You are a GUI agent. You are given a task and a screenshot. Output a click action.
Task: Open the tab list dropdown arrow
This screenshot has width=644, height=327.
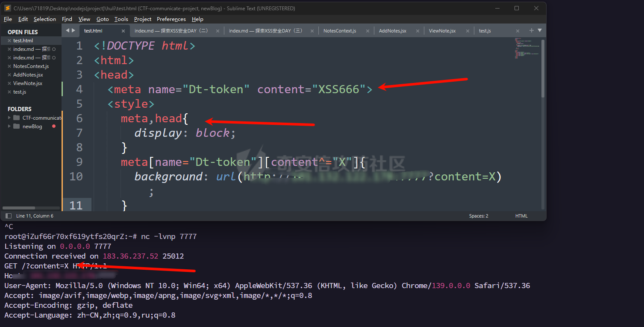pyautogui.click(x=539, y=30)
